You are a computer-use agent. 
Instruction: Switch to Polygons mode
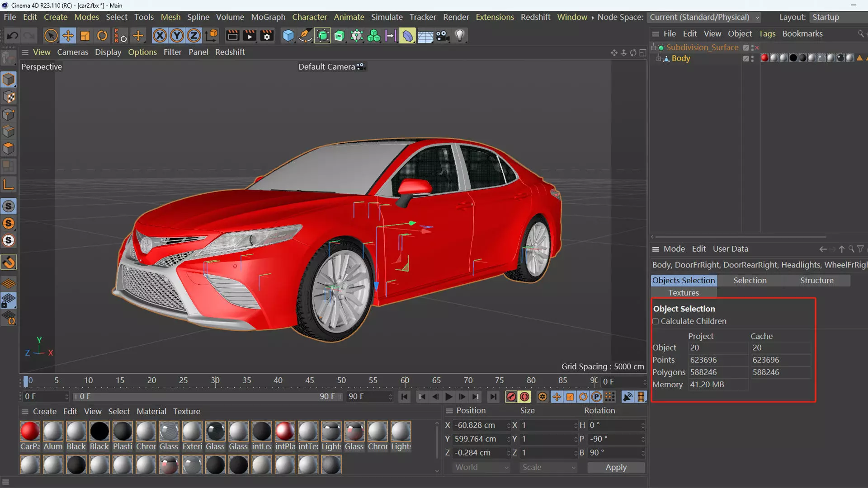tap(9, 149)
